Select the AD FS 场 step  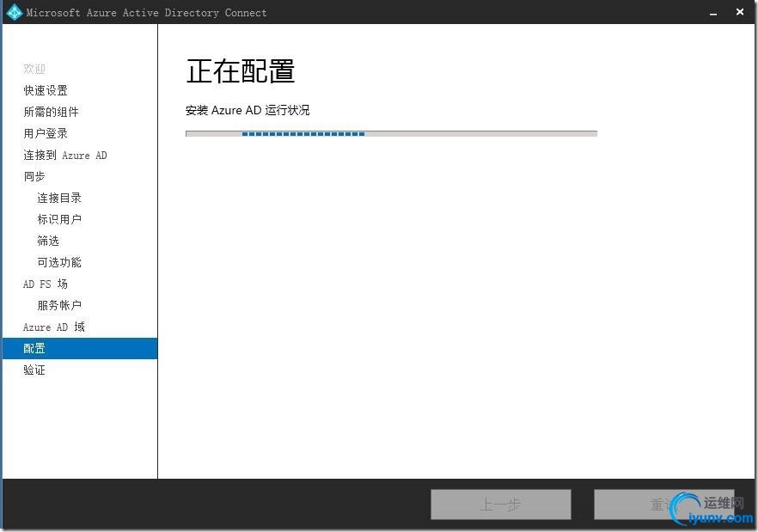point(45,284)
